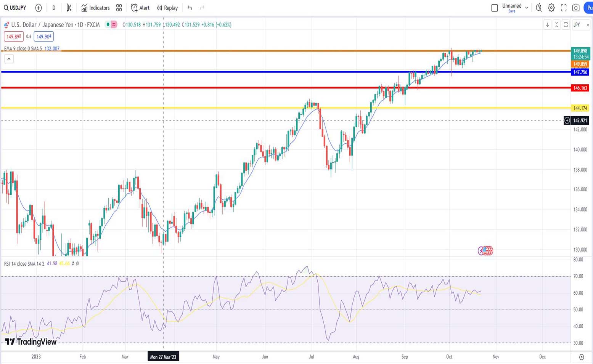Open the D timeframe interval selector
This screenshot has height=364, width=593.
(x=54, y=8)
